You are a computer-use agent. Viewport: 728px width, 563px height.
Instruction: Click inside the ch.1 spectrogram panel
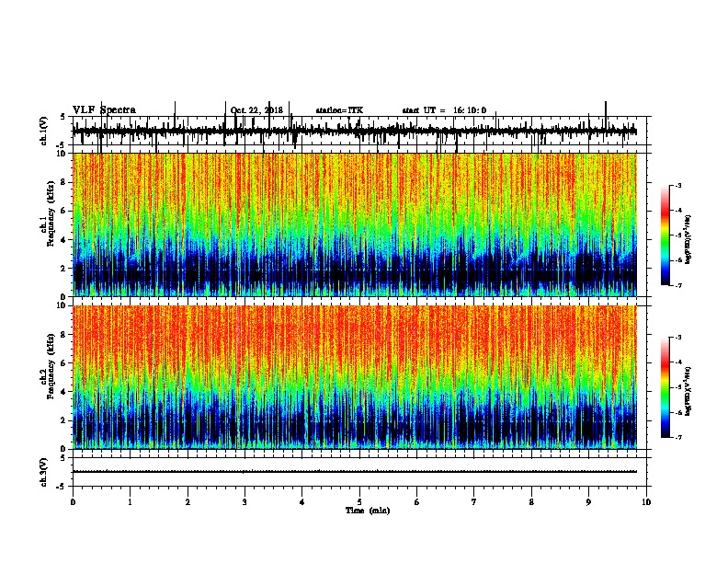(355, 224)
